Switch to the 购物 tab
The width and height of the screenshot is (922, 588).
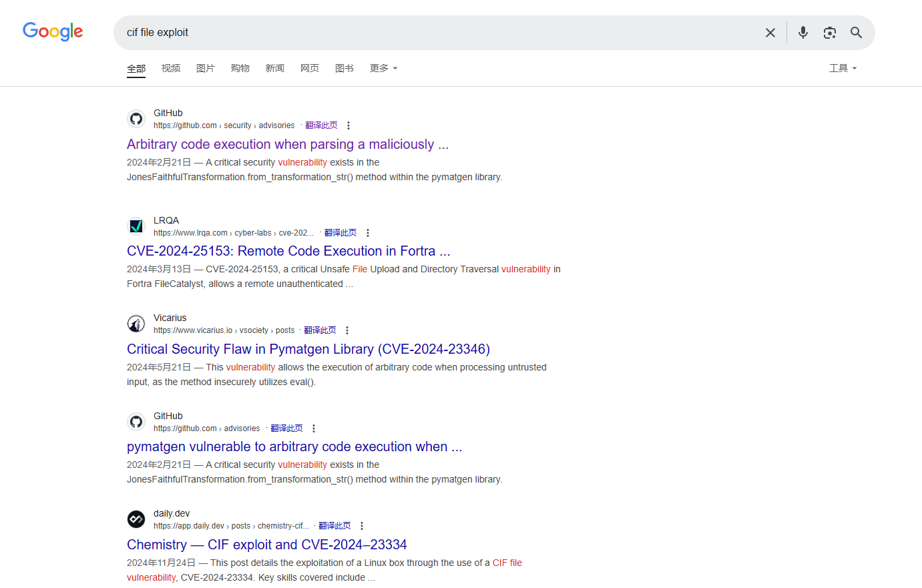(x=240, y=68)
